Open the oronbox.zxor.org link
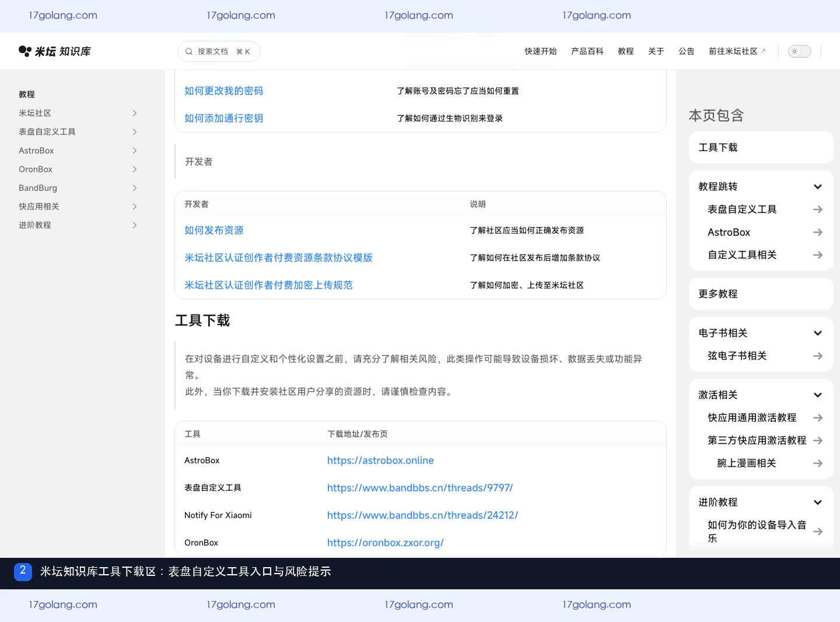 pyautogui.click(x=386, y=543)
